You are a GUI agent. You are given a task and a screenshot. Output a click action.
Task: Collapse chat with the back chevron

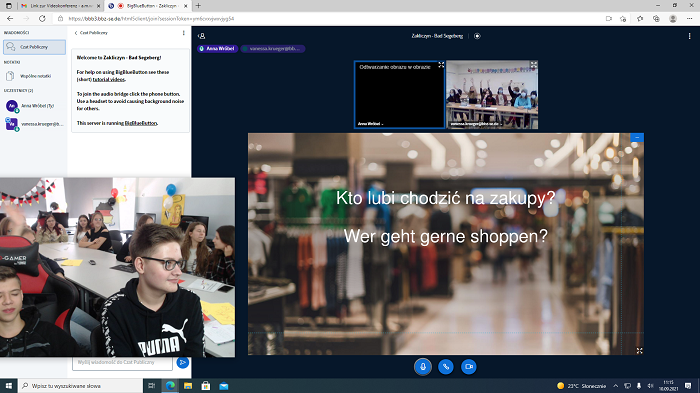[x=76, y=33]
